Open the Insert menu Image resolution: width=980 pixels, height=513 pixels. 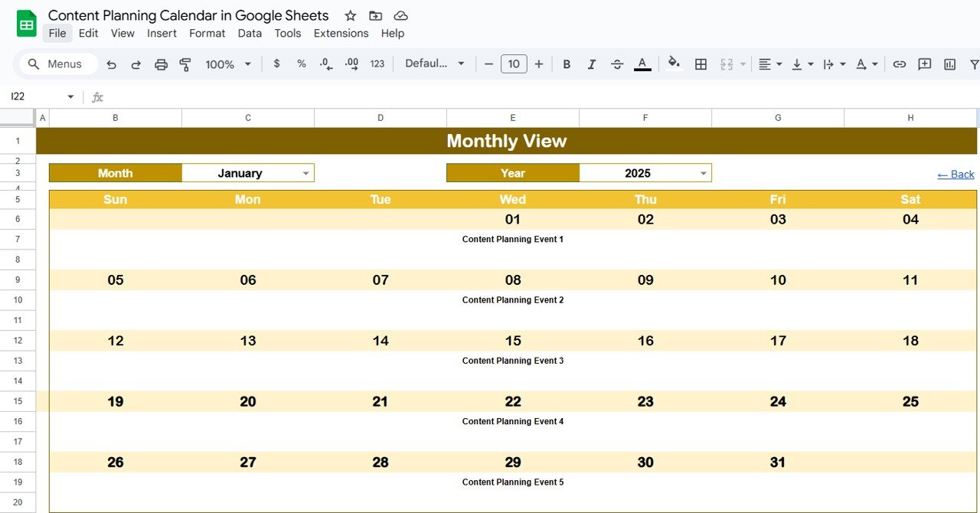coord(162,33)
